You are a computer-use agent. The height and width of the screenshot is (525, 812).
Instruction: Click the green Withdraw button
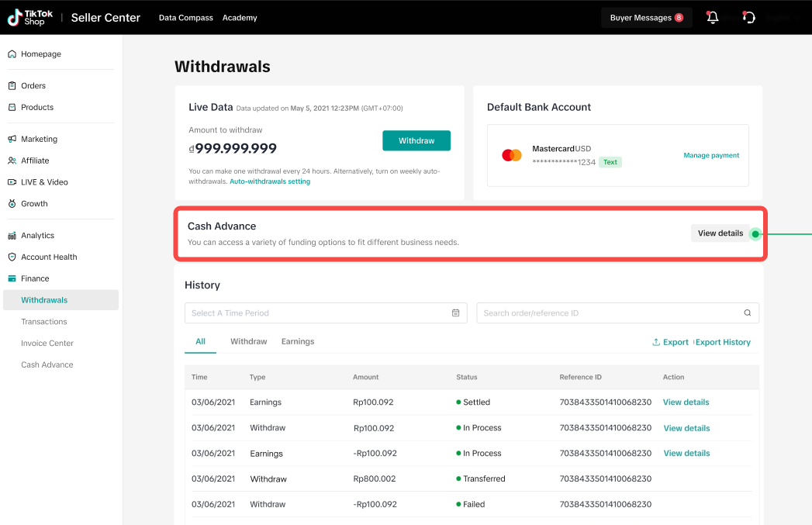tap(416, 140)
